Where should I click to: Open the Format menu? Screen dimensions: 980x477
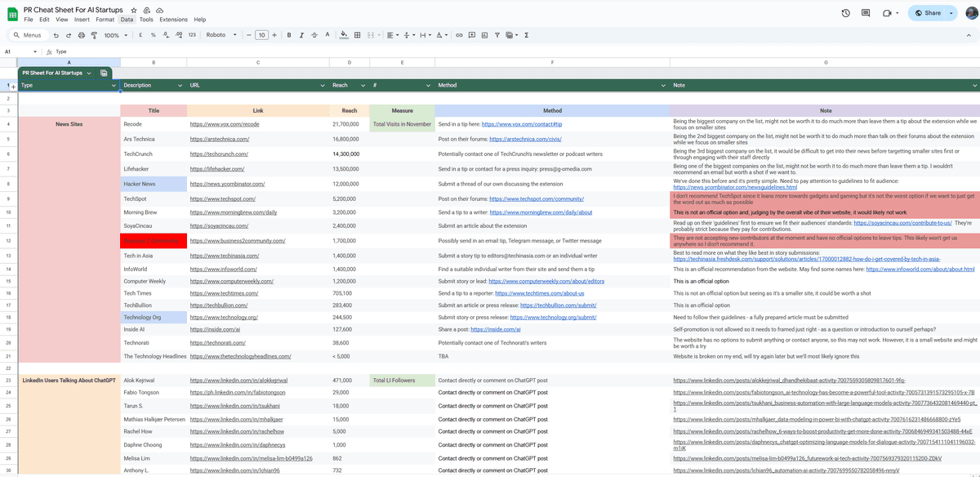tap(105, 19)
